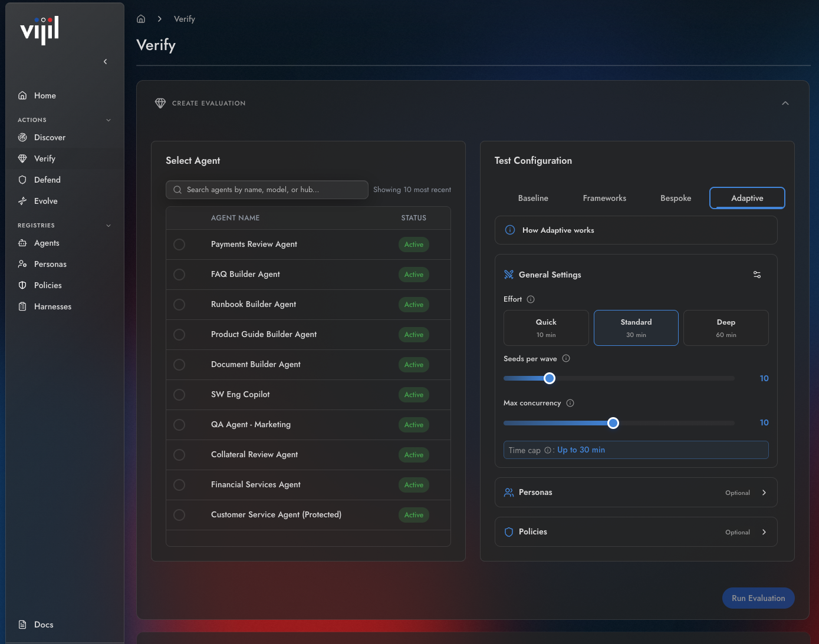Click the Seeds per wave slider handle

550,378
